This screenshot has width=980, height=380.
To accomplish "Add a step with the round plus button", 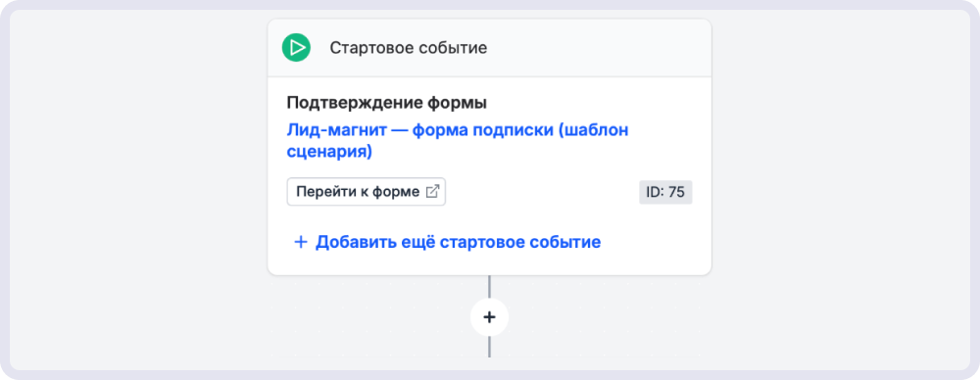I will point(489,317).
